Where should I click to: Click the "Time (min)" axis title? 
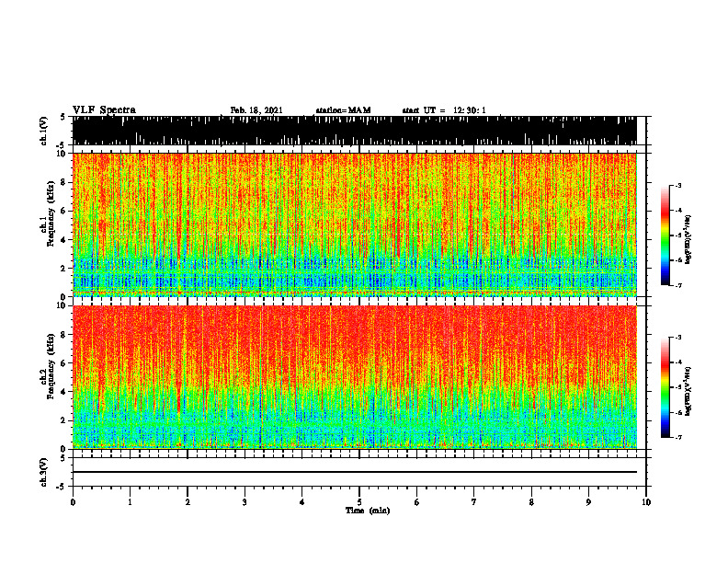(368, 511)
